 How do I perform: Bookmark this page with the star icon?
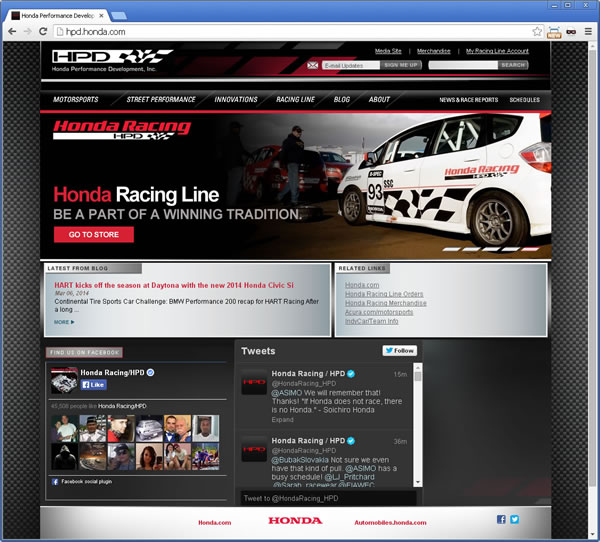537,32
